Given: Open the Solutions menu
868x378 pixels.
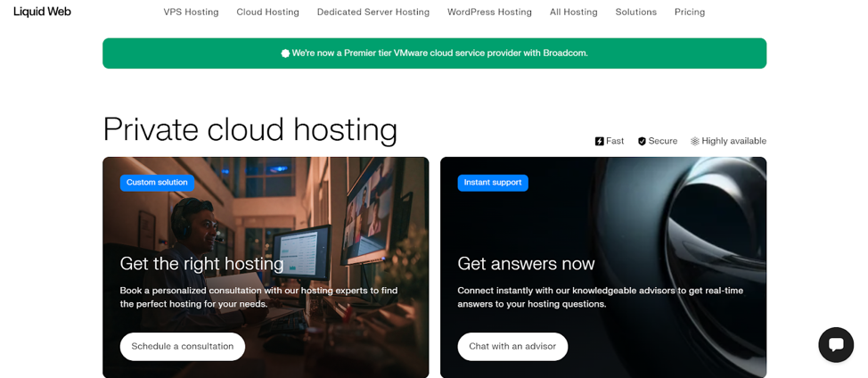Looking at the screenshot, I should (636, 12).
